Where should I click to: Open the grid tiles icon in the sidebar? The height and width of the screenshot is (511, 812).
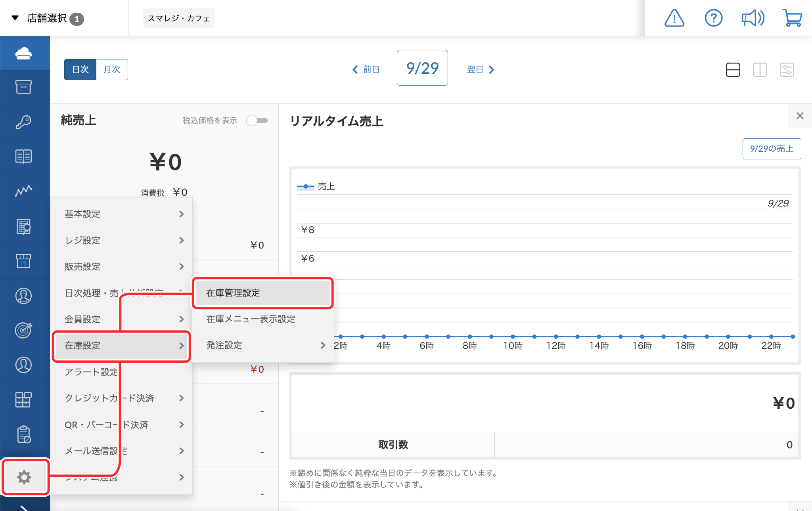(x=24, y=400)
